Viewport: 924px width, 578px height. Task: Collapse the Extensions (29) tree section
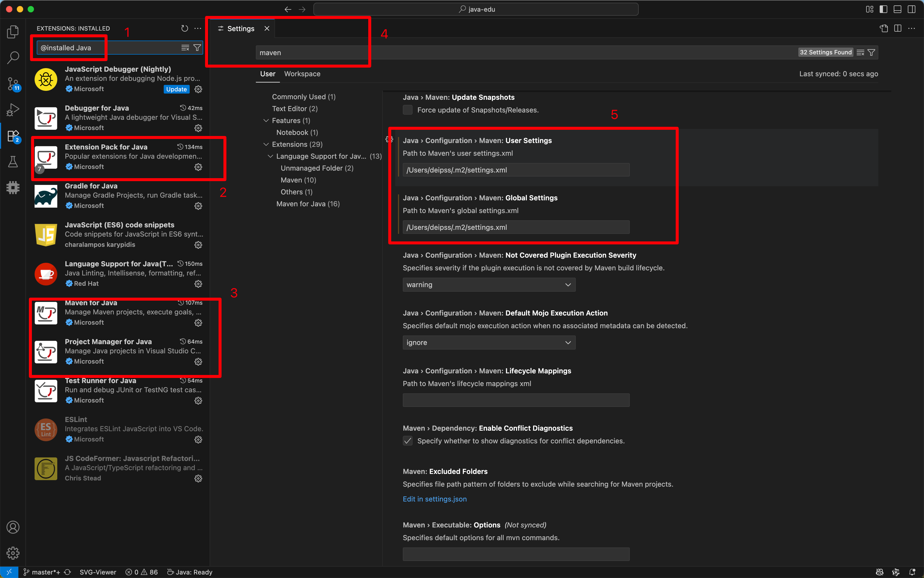pos(266,144)
